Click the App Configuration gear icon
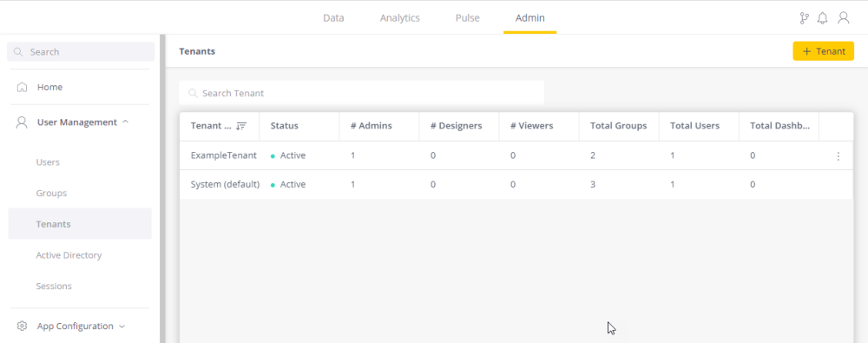 coord(23,326)
